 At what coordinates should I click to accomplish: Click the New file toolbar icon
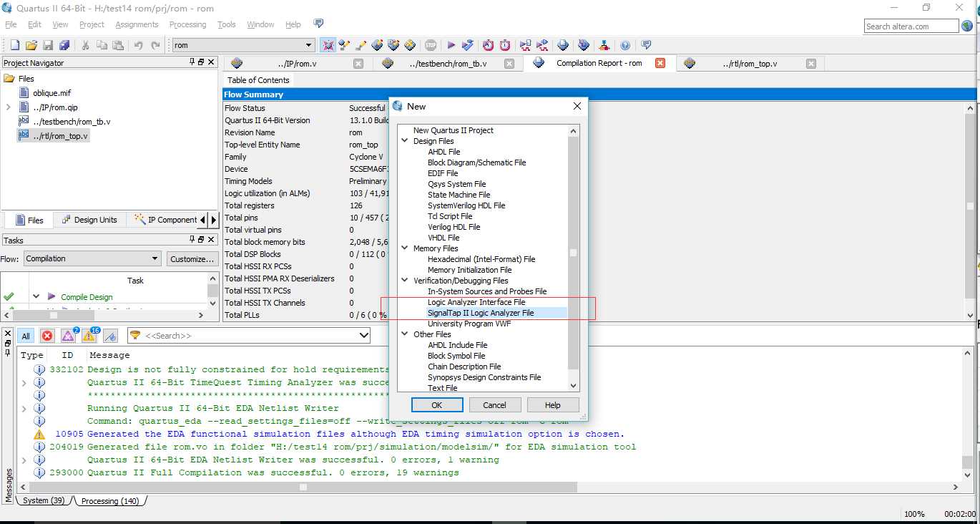(14, 45)
